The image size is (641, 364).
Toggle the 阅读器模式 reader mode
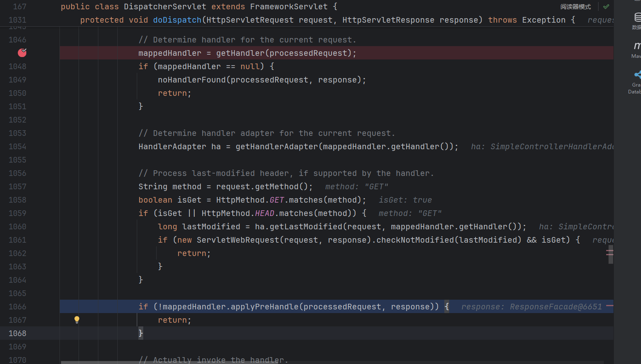coord(575,7)
